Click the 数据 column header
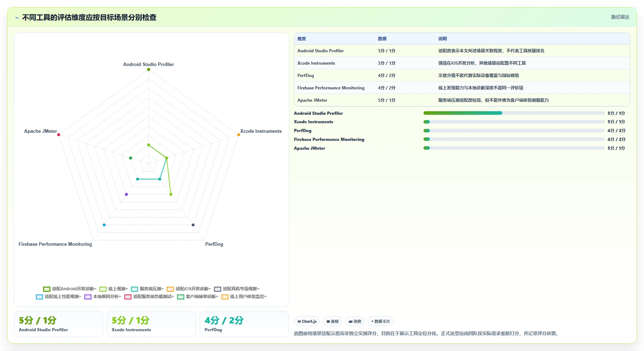This screenshot has width=644, height=351. pyautogui.click(x=382, y=39)
